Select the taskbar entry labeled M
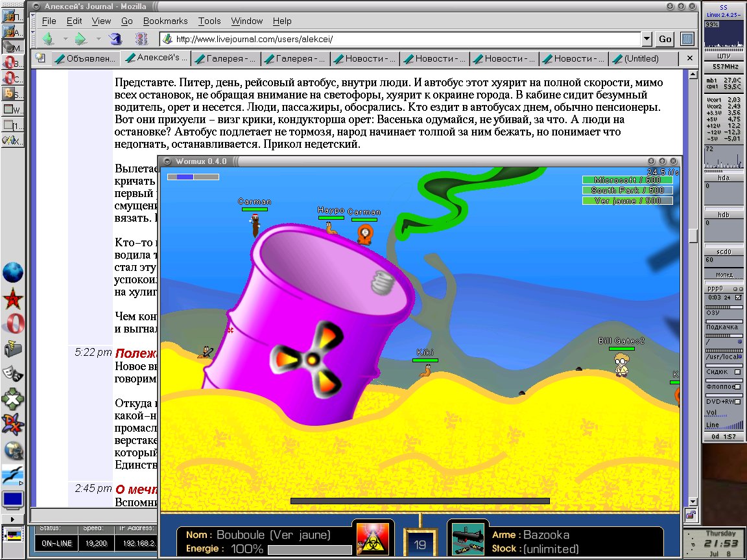 [13, 47]
